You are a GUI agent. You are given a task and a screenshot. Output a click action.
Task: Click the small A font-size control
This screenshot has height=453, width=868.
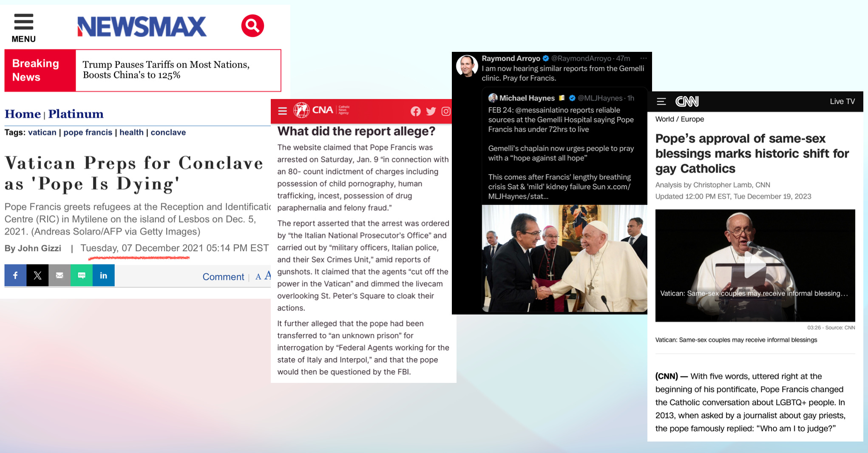258,277
